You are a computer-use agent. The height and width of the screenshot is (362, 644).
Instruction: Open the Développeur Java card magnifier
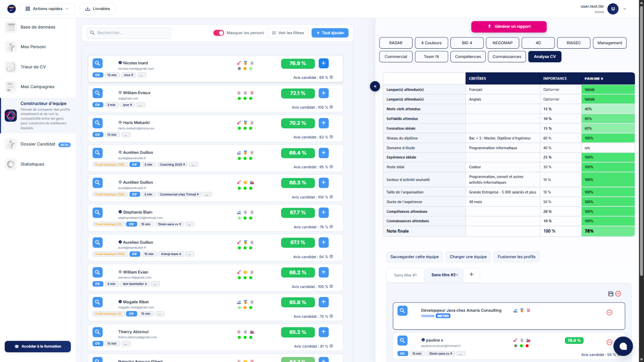click(x=402, y=311)
